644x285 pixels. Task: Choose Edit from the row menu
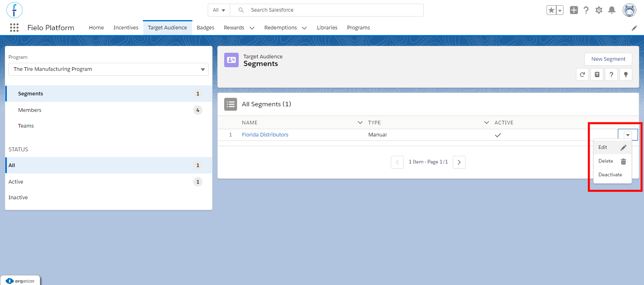point(613,147)
